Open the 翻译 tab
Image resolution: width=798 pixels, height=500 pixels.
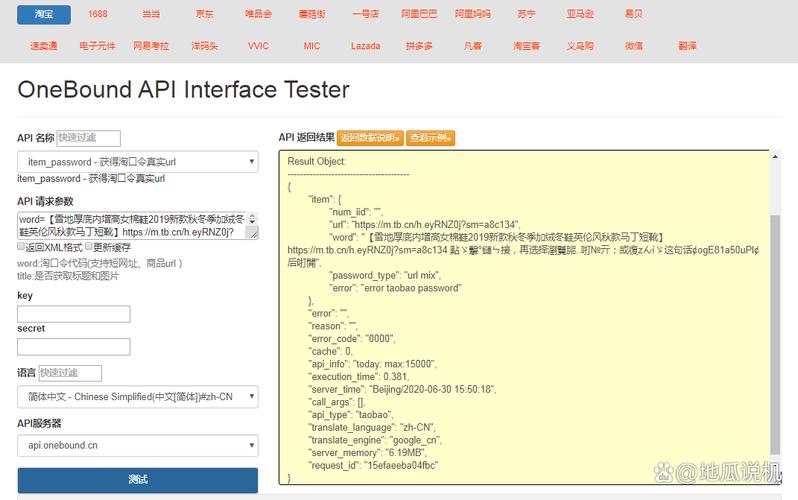(x=687, y=46)
